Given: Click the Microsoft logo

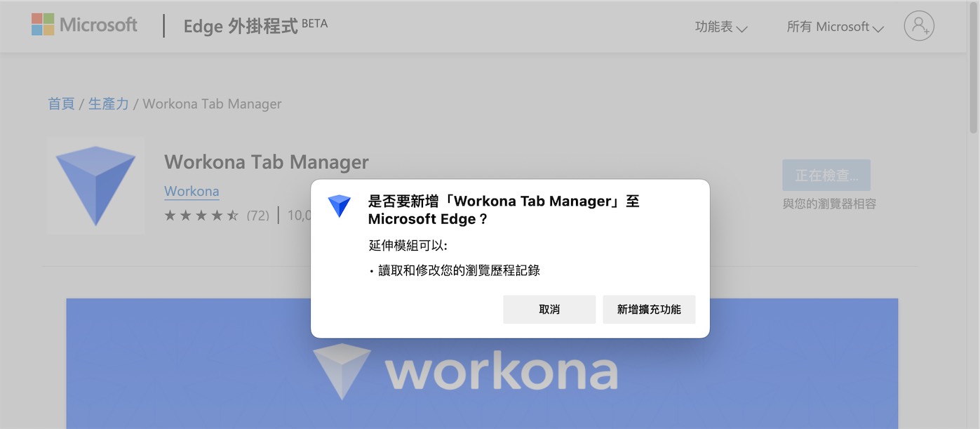Looking at the screenshot, I should click(84, 25).
